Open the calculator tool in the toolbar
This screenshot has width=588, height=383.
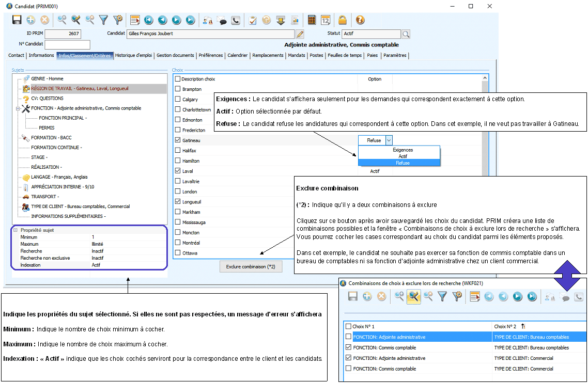pyautogui.click(x=312, y=20)
